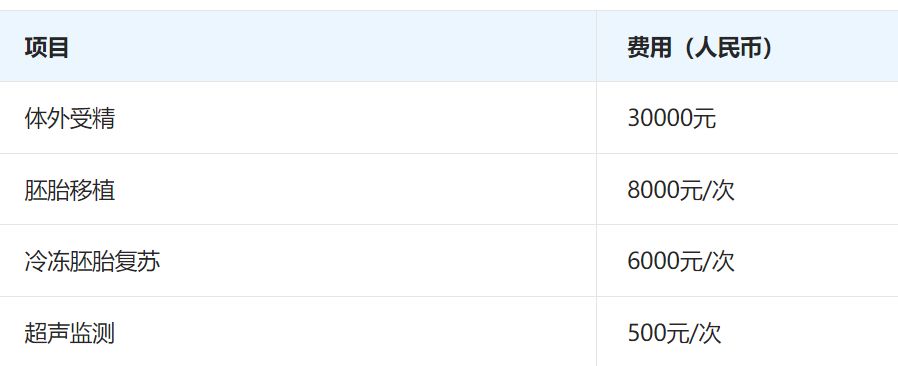Click the 8000元/次 price cell
Image resolution: width=898 pixels, height=366 pixels.
(747, 190)
